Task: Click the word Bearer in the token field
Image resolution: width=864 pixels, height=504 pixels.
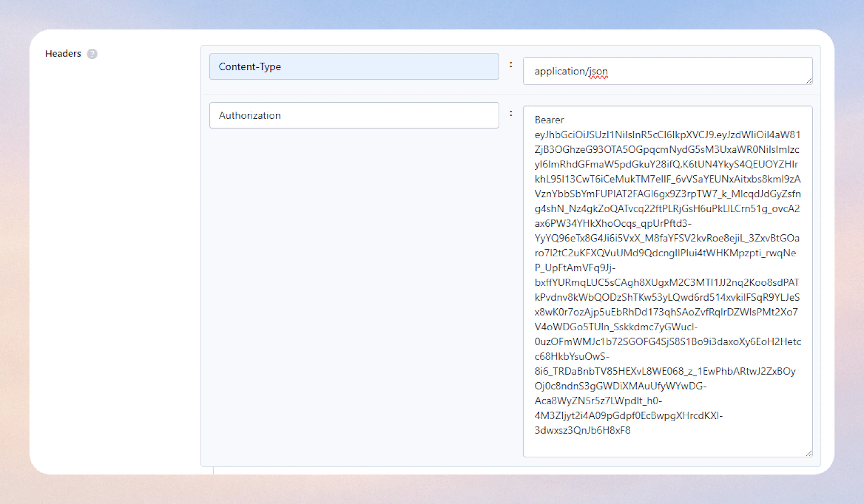Action: (x=549, y=120)
